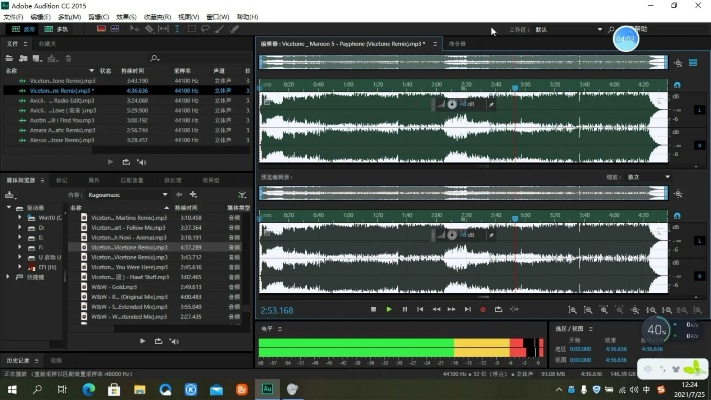Click the top editor overview navigator bar
This screenshot has height=400, width=711.
[x=463, y=62]
